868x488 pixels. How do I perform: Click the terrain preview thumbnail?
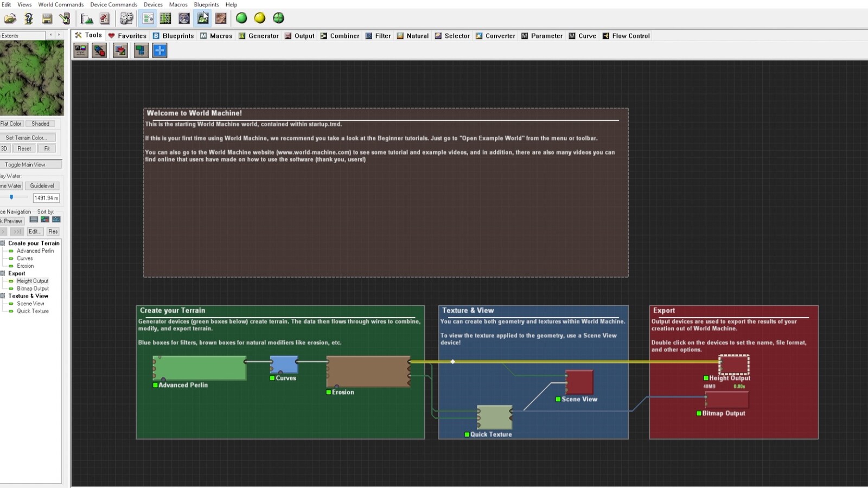(x=32, y=78)
